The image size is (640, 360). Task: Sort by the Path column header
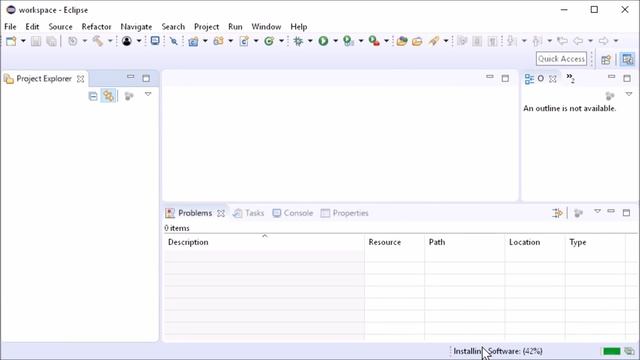(x=464, y=242)
